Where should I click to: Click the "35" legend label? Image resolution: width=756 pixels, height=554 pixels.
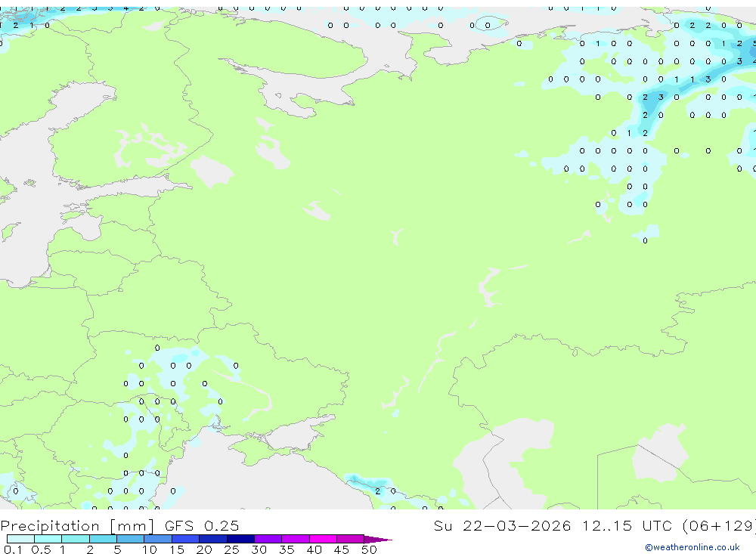coord(287,549)
